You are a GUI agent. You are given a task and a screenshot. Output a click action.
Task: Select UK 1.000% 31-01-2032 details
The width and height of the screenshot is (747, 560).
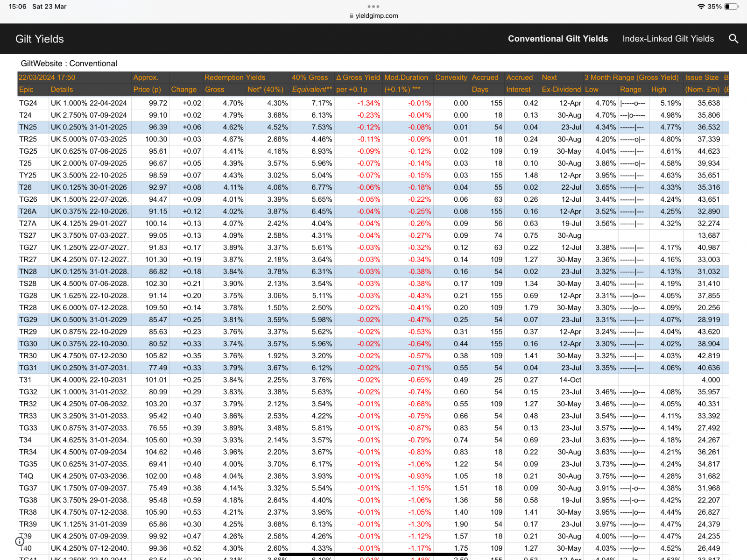click(90, 392)
